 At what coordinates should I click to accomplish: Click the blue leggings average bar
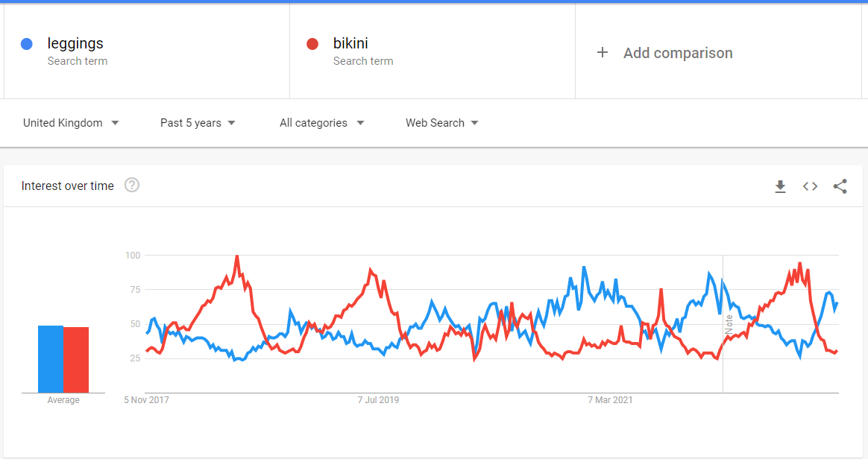click(x=51, y=359)
